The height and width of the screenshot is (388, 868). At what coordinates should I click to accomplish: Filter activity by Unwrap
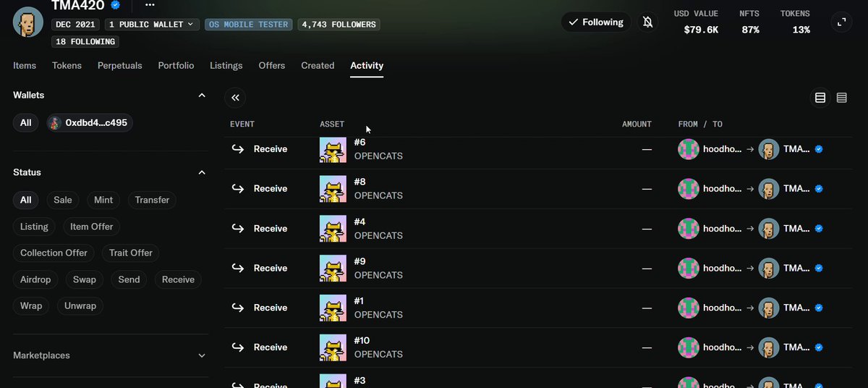point(80,305)
